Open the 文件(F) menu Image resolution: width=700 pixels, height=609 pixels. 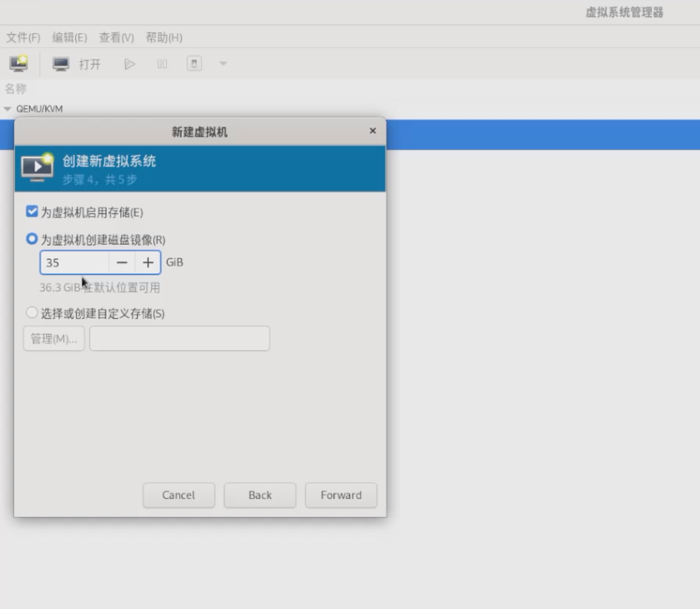point(23,38)
